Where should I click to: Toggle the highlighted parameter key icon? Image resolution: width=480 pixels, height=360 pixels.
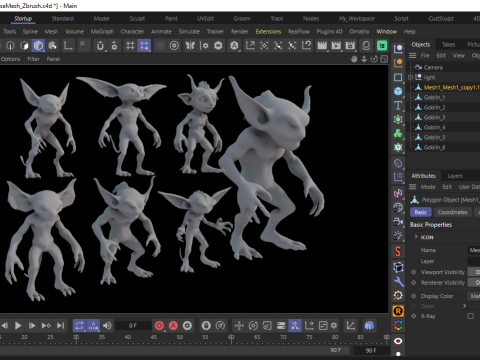click(295, 325)
